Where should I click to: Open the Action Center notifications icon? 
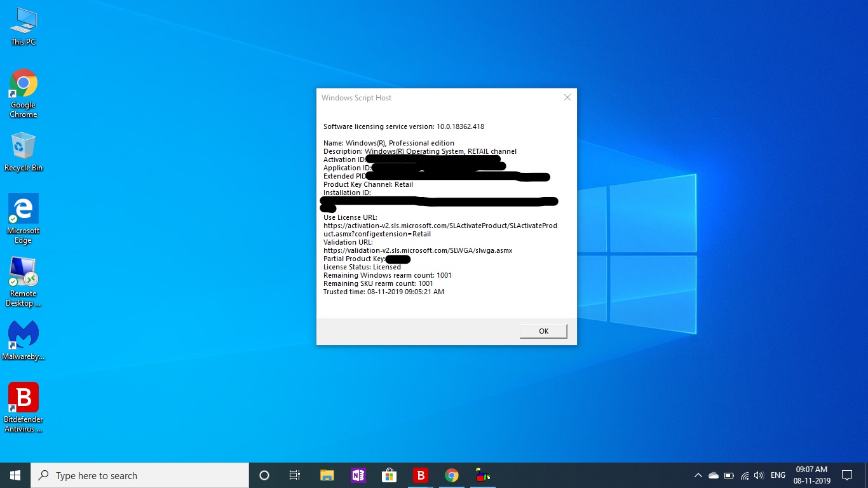pos(847,475)
